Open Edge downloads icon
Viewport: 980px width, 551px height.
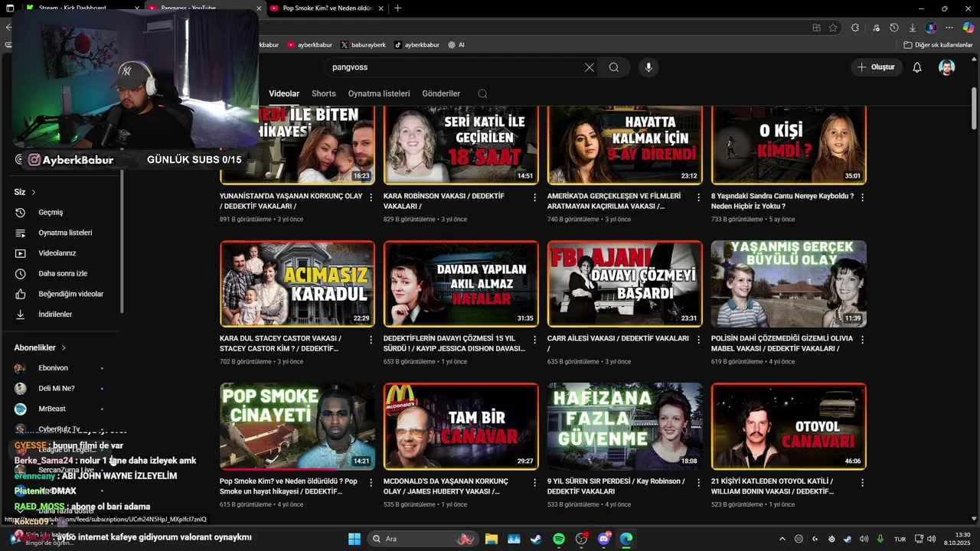click(x=911, y=28)
